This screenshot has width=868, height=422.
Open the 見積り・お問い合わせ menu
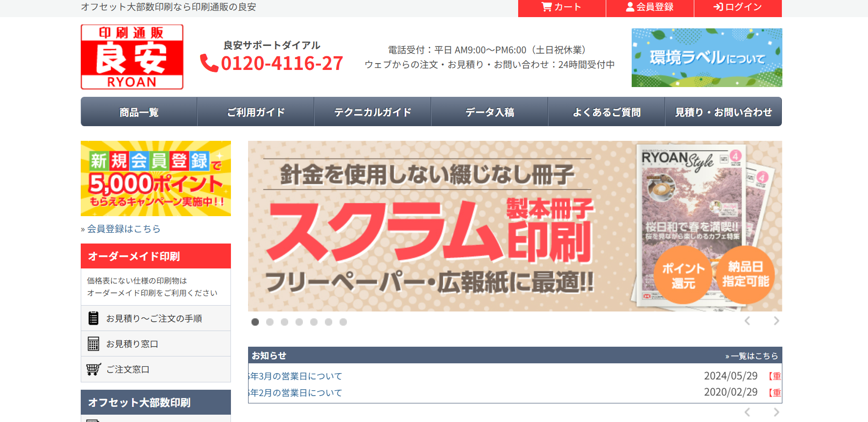724,112
